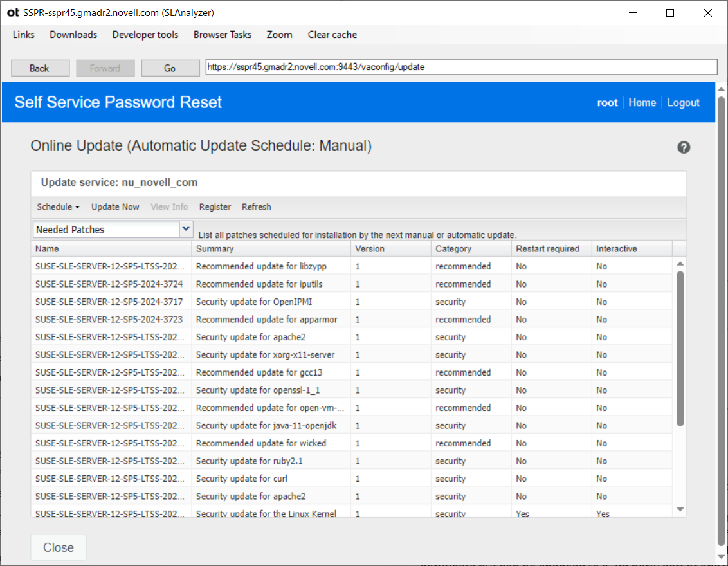Open the Links menu

point(24,35)
